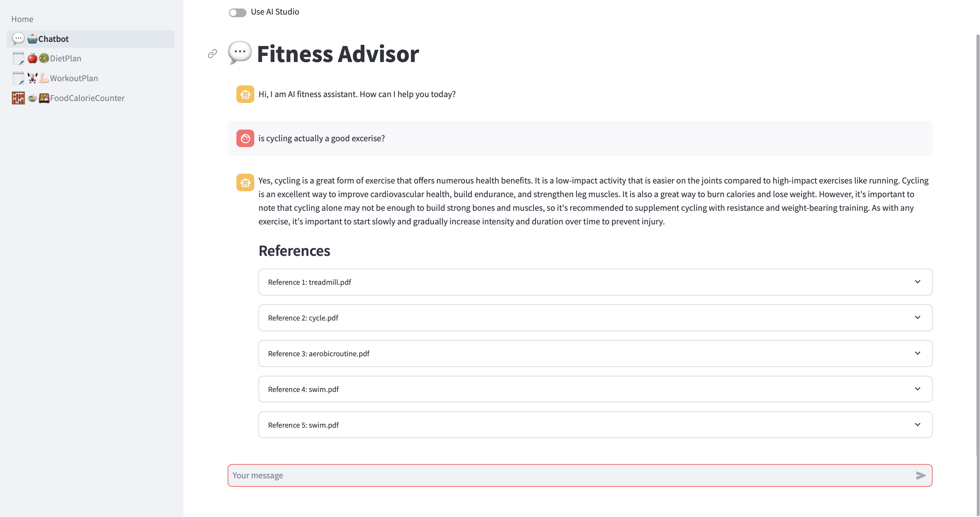This screenshot has height=517, width=980.
Task: Click the WorkoutPlan sidebar icon
Action: [18, 78]
